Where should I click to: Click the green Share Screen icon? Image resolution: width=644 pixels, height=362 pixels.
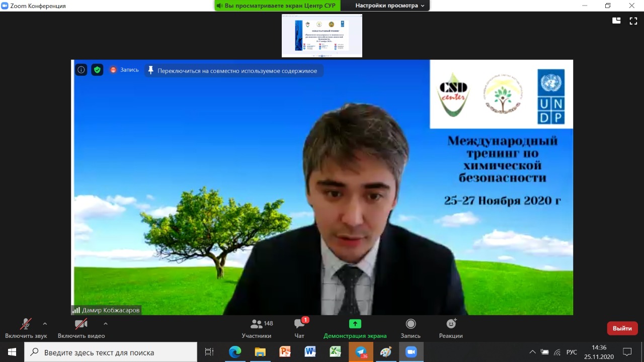[x=355, y=324]
